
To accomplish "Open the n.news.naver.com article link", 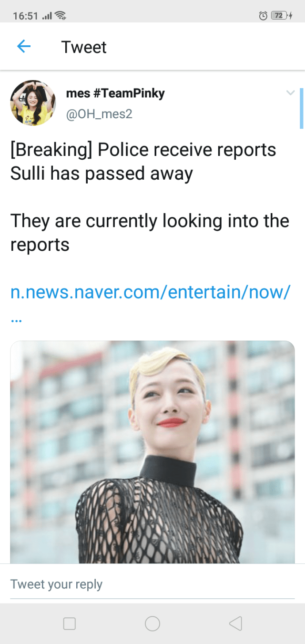I will pos(151,291).
